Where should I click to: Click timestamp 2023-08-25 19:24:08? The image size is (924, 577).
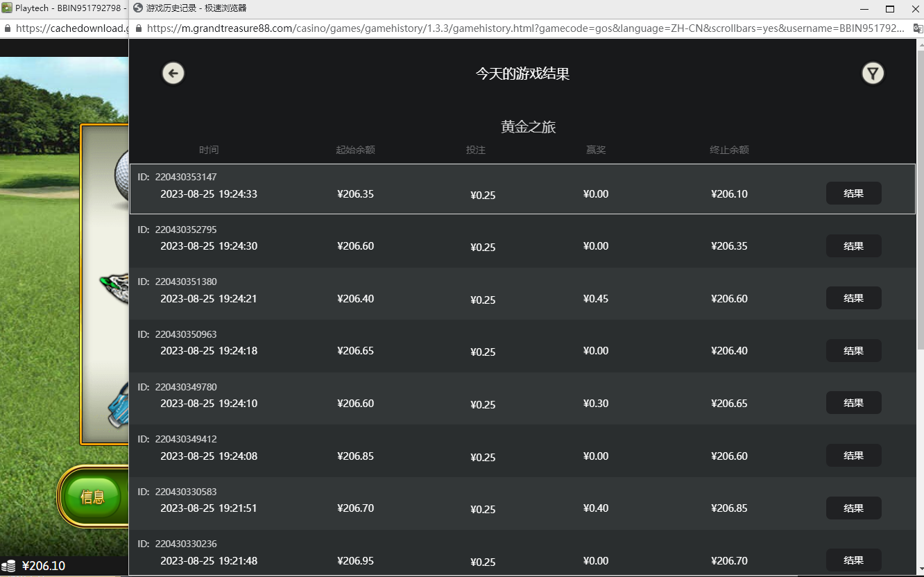click(x=209, y=456)
